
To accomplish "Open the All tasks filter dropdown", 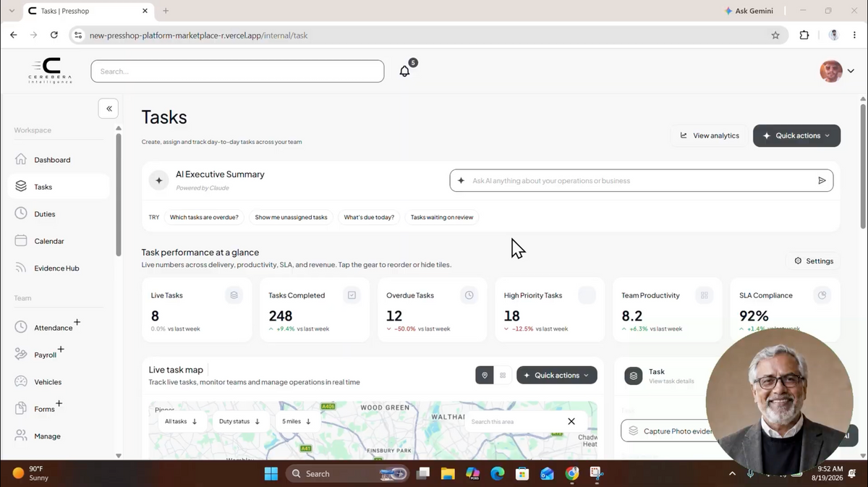I will click(x=181, y=421).
